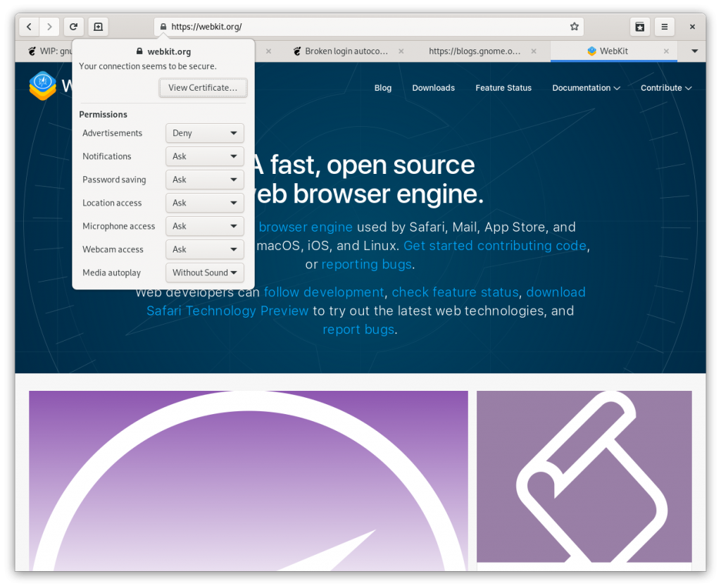
Task: Go back to previous page
Action: (x=29, y=27)
